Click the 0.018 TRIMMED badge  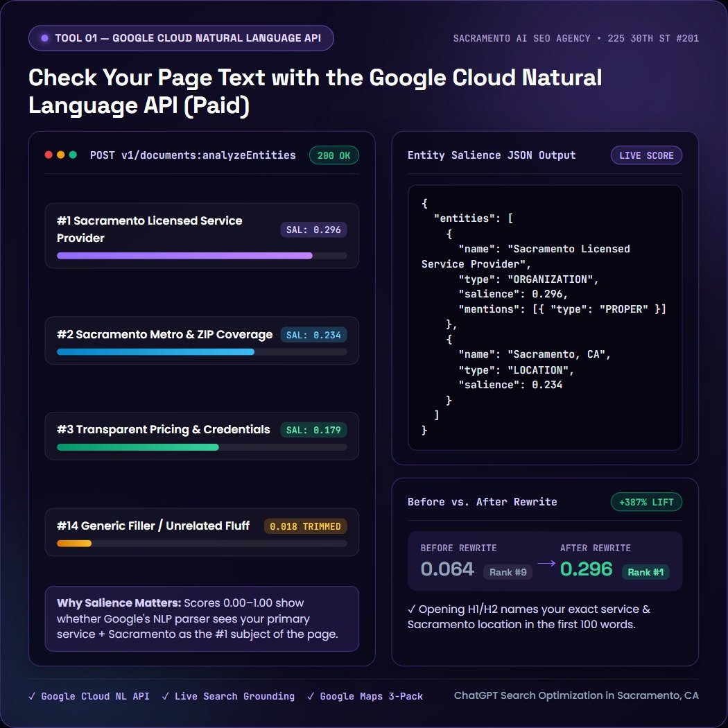point(306,526)
